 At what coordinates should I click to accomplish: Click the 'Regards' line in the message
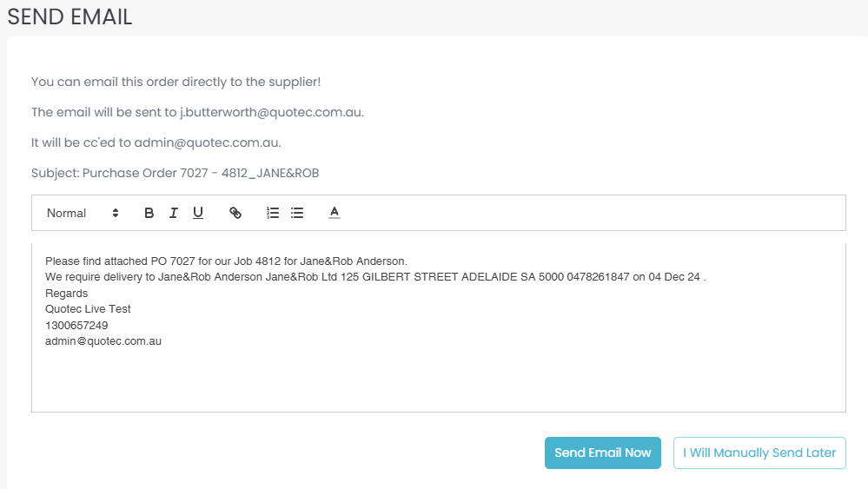pyautogui.click(x=67, y=293)
